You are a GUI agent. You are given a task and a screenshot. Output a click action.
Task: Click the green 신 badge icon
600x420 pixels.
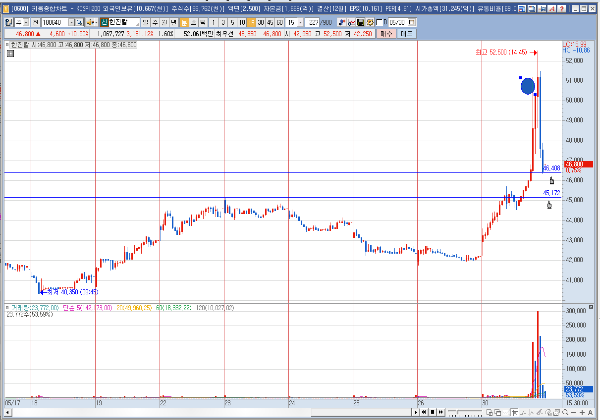pos(104,23)
